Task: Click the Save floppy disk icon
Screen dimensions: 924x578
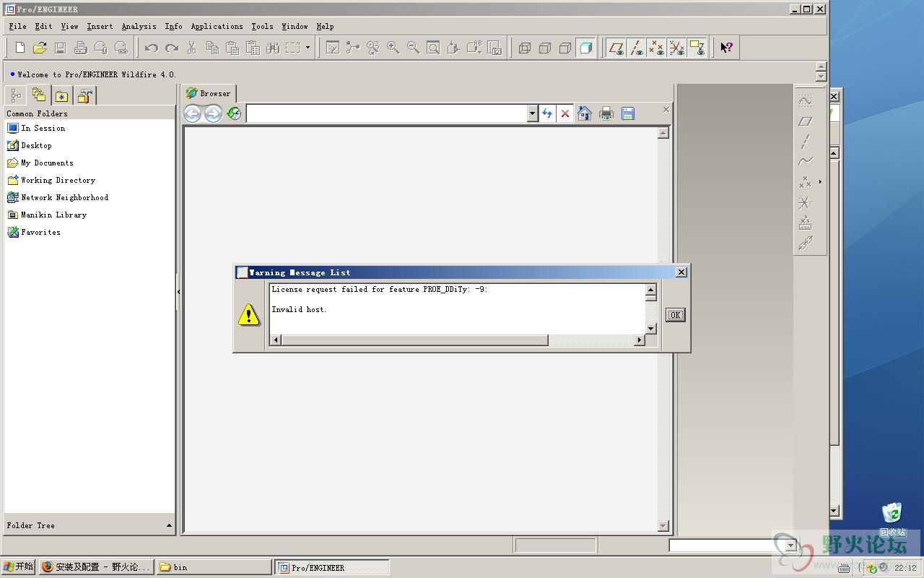Action: (61, 48)
